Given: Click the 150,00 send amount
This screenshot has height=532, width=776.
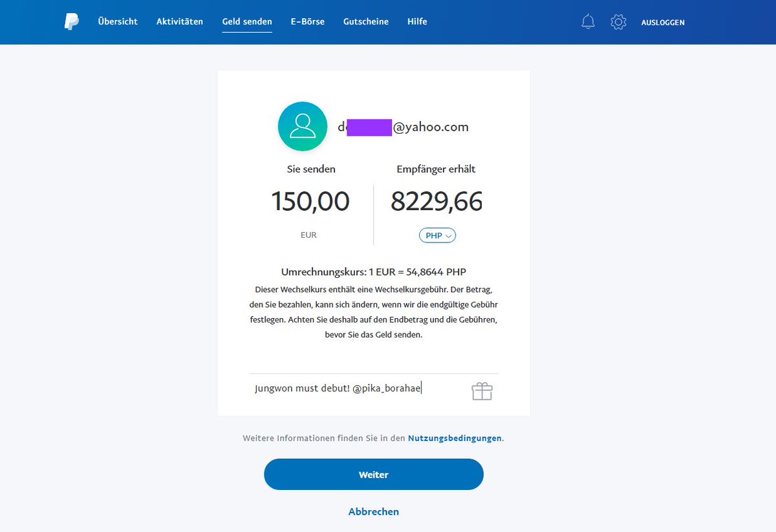Looking at the screenshot, I should point(310,202).
